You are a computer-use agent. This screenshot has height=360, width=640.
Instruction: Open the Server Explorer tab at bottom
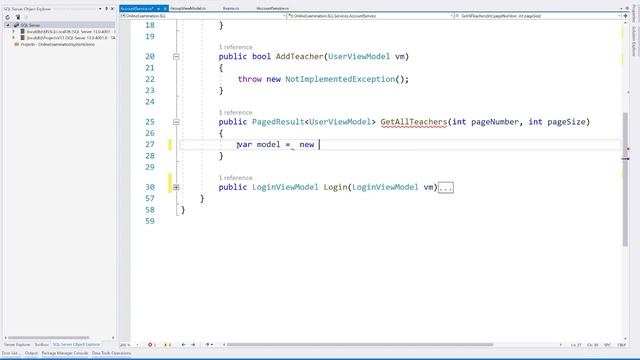[x=17, y=345]
